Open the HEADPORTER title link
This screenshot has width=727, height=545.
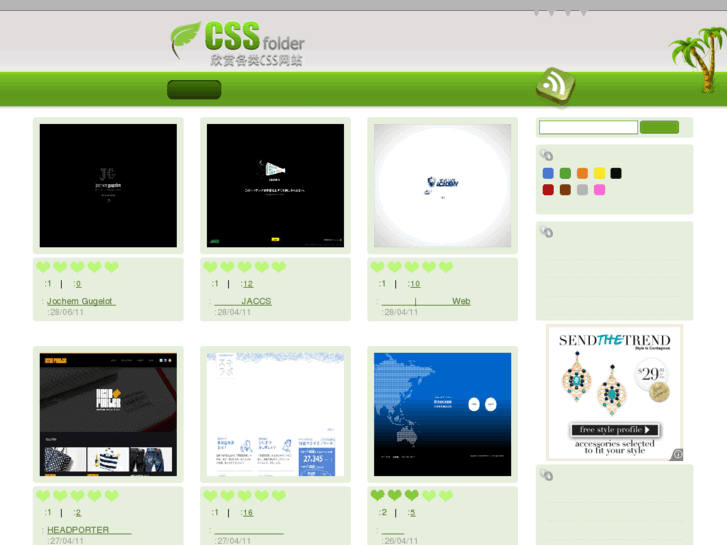[89, 530]
